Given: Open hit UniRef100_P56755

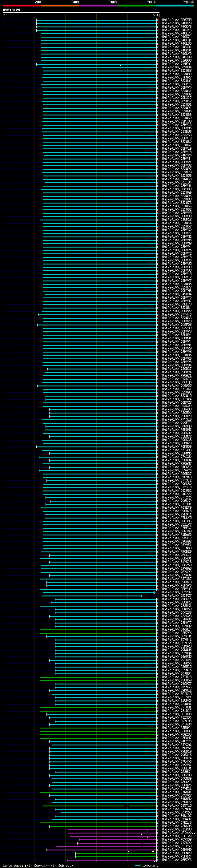Looking at the screenshot, I should tap(177, 20).
